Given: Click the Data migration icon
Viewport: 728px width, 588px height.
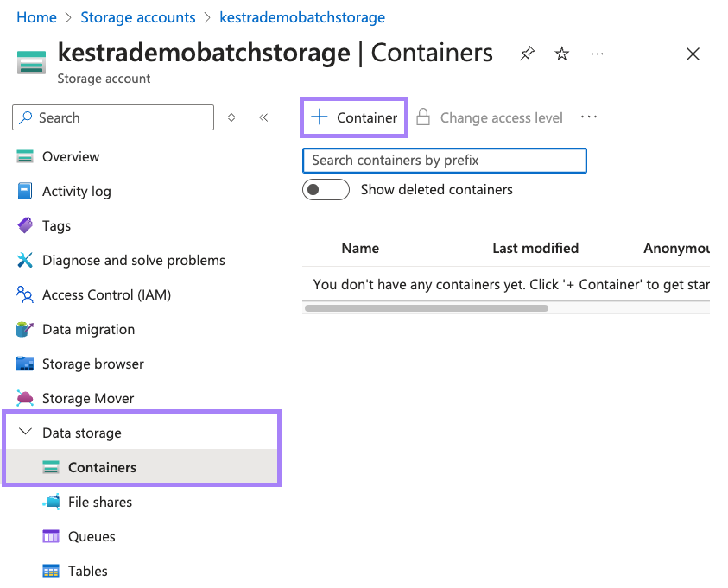Looking at the screenshot, I should click(25, 329).
